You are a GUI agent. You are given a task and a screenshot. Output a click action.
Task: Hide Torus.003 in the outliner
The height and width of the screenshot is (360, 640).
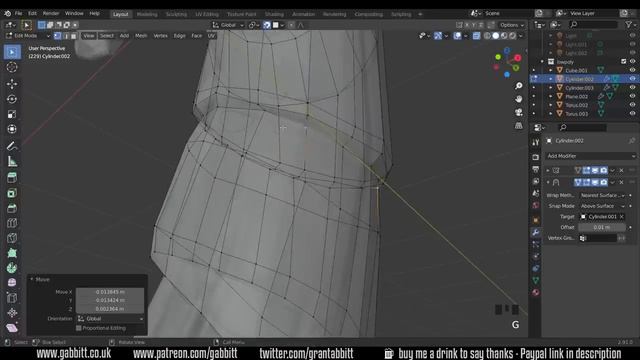(x=632, y=113)
